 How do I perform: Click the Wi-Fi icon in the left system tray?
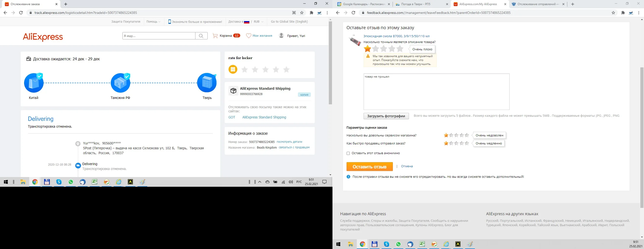pyautogui.click(x=283, y=182)
